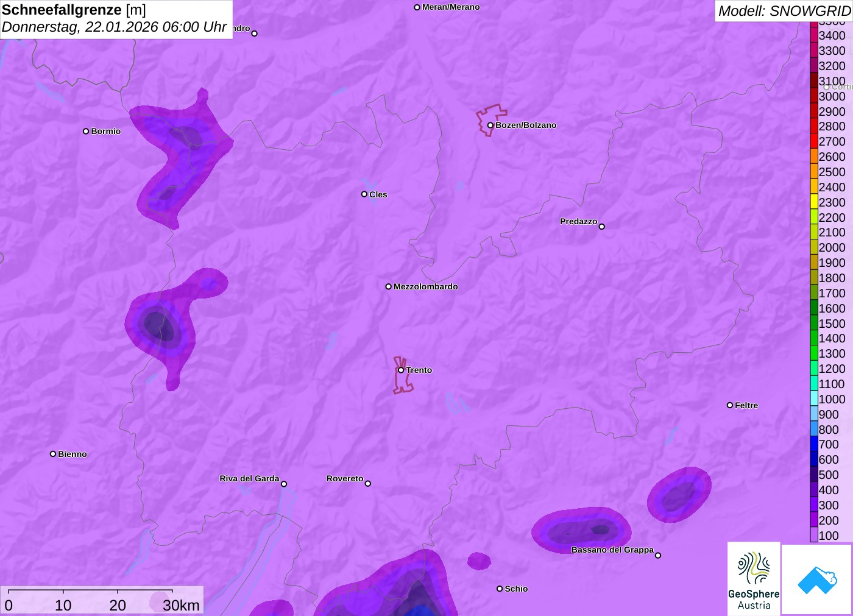Click the Mezzolombardo label text
Viewport: 853px width, 616px height.
[426, 286]
